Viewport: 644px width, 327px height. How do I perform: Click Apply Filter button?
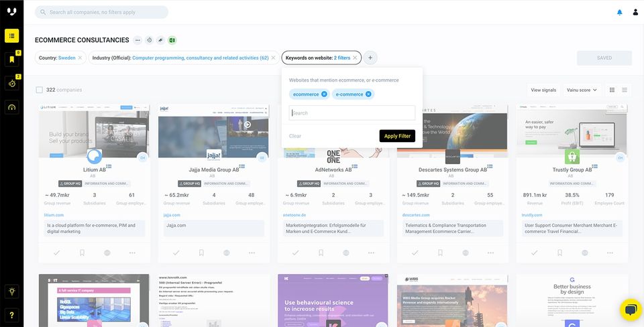tap(397, 136)
